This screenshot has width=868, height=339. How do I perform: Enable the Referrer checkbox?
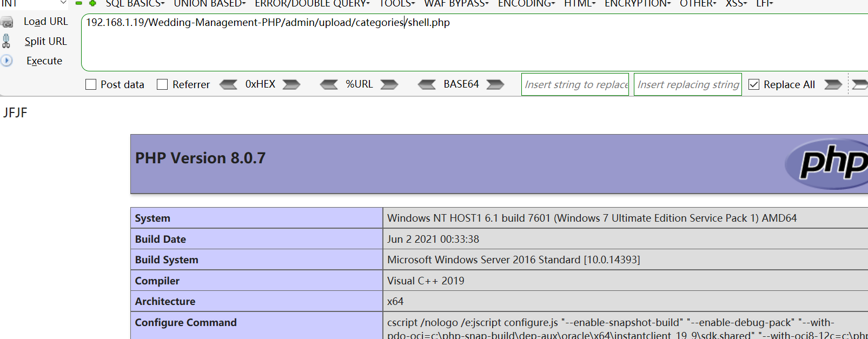(x=162, y=84)
